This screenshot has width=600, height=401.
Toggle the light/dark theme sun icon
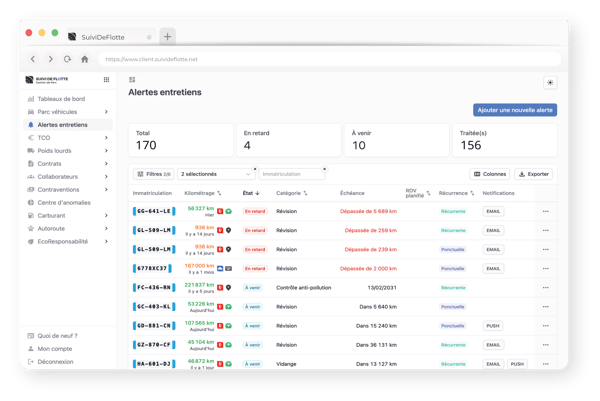pyautogui.click(x=549, y=82)
